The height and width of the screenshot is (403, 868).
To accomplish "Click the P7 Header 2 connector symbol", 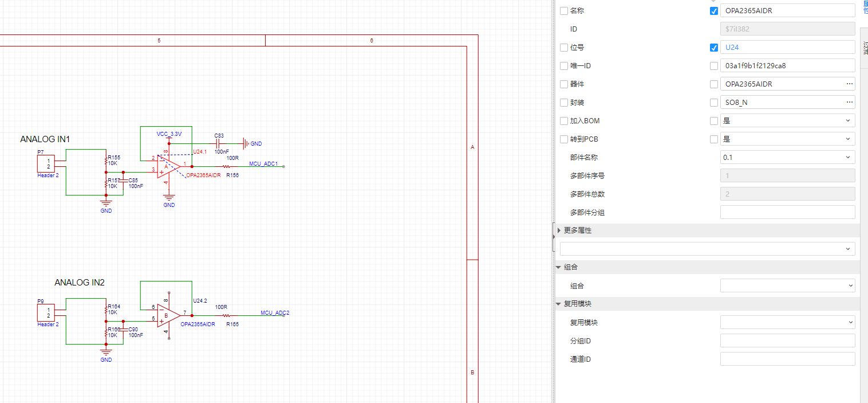I will 46,163.
